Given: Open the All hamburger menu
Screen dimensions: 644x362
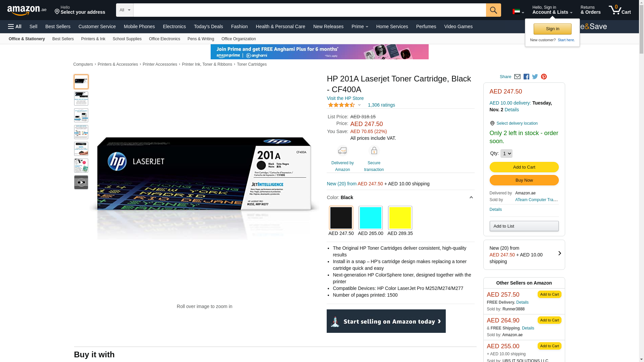Looking at the screenshot, I should (x=15, y=26).
